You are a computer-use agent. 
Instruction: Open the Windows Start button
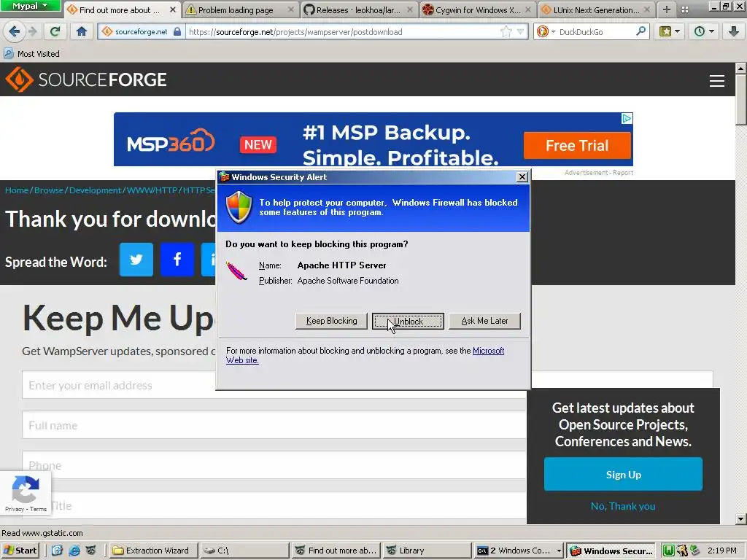[20, 551]
